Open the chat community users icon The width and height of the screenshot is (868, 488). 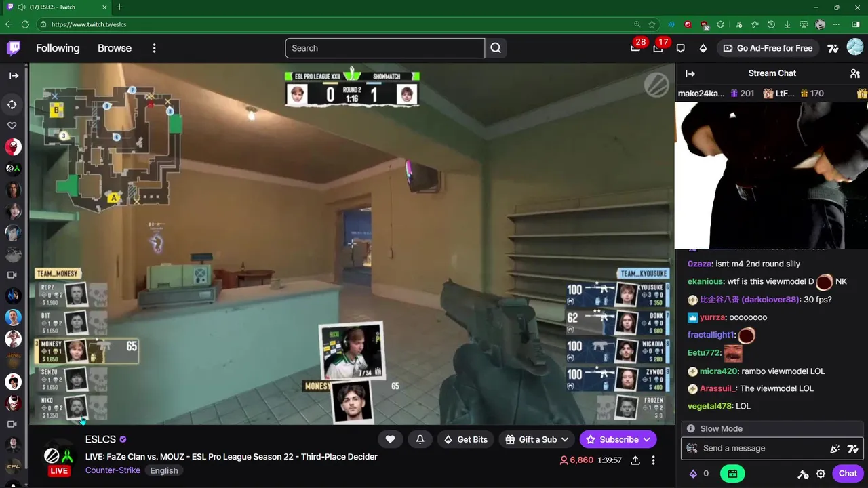pos(855,73)
